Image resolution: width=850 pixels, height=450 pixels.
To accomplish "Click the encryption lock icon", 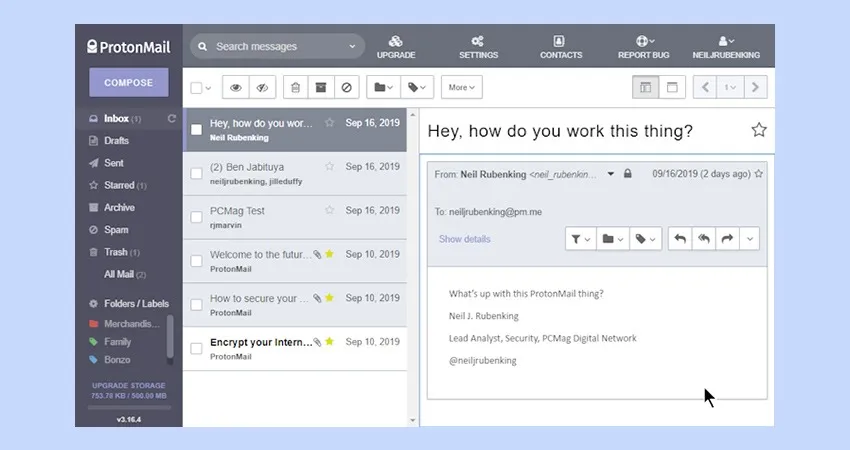I will point(628,173).
